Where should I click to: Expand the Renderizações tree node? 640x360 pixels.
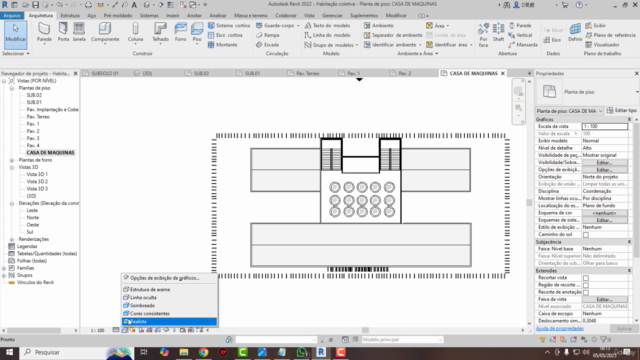(12, 239)
